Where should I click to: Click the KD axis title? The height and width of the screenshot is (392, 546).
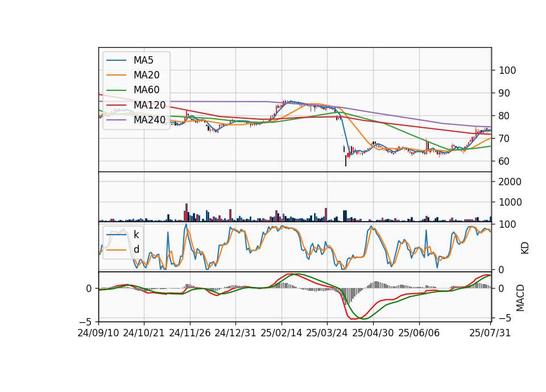tap(525, 248)
